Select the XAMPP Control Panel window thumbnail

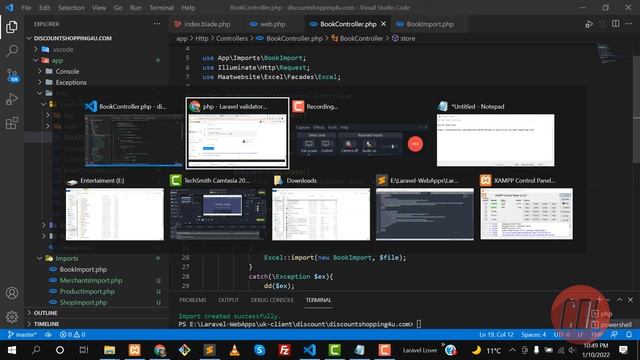point(527,208)
